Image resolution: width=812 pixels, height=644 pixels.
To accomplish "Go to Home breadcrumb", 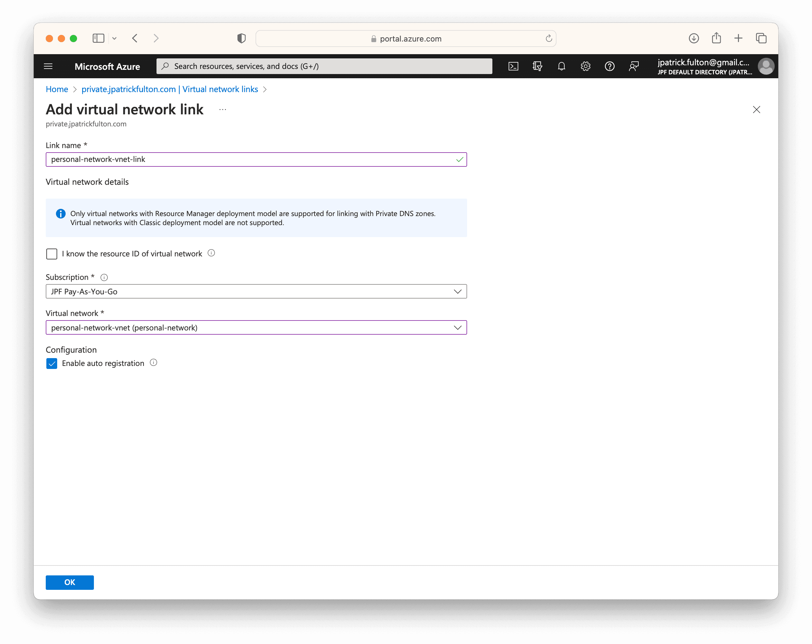I will (57, 89).
